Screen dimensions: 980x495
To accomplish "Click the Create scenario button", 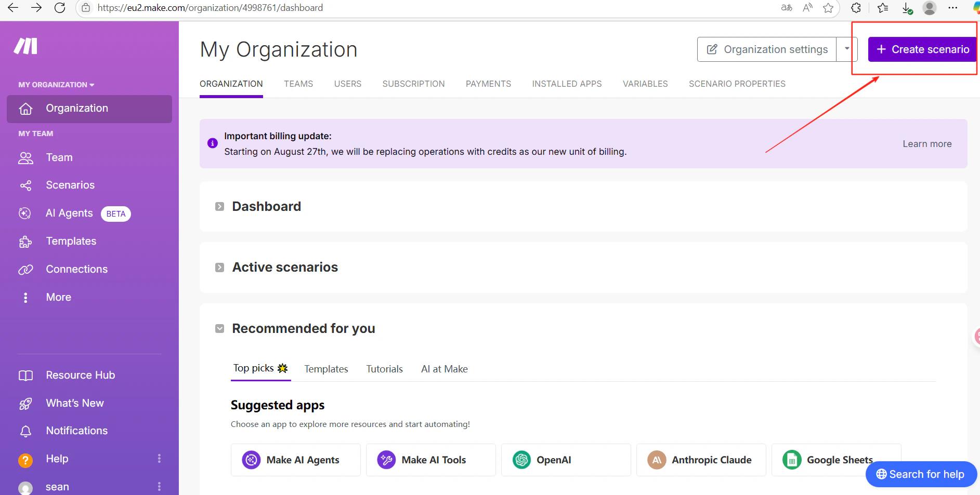I will pyautogui.click(x=922, y=49).
